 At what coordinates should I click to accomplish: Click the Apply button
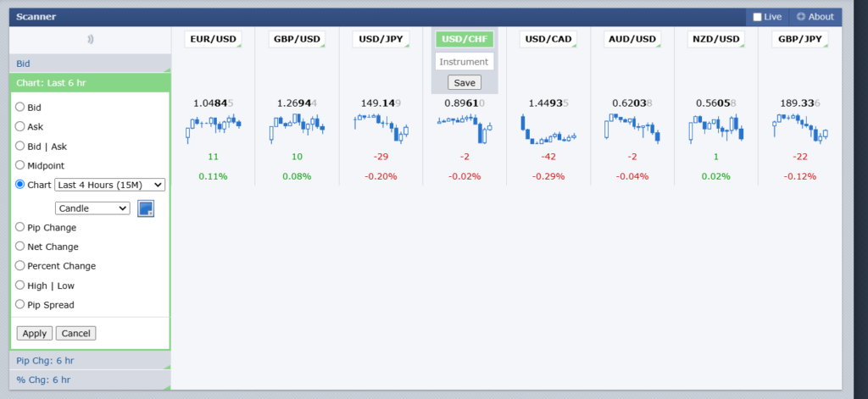click(x=35, y=334)
